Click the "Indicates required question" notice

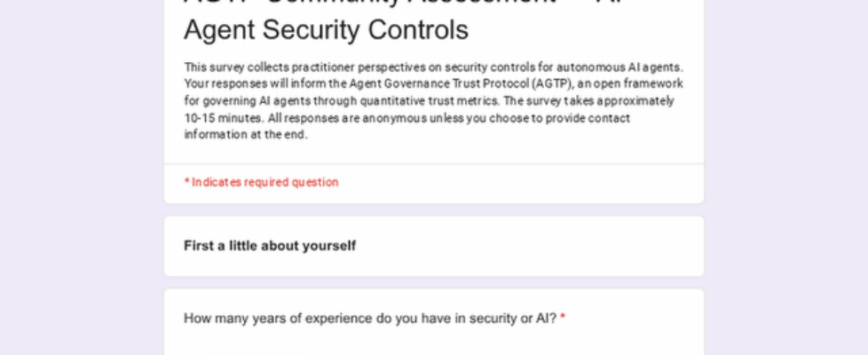point(264,182)
